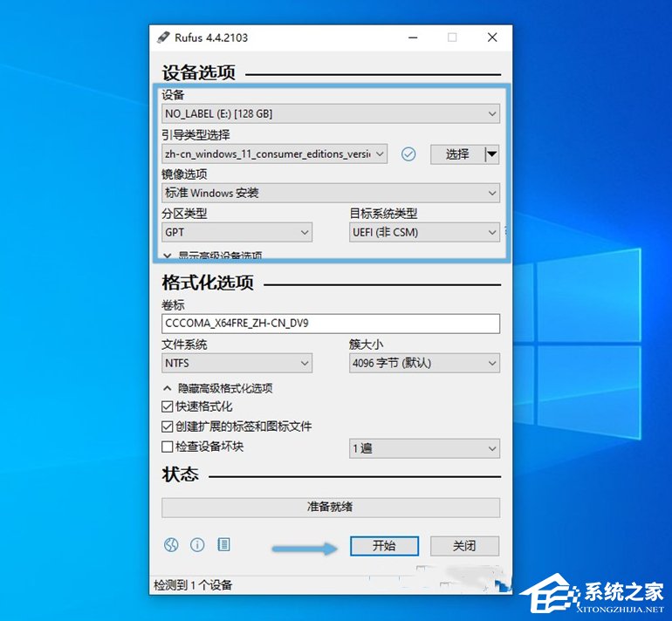Click the 开始 button
The width and height of the screenshot is (672, 621).
point(384,546)
